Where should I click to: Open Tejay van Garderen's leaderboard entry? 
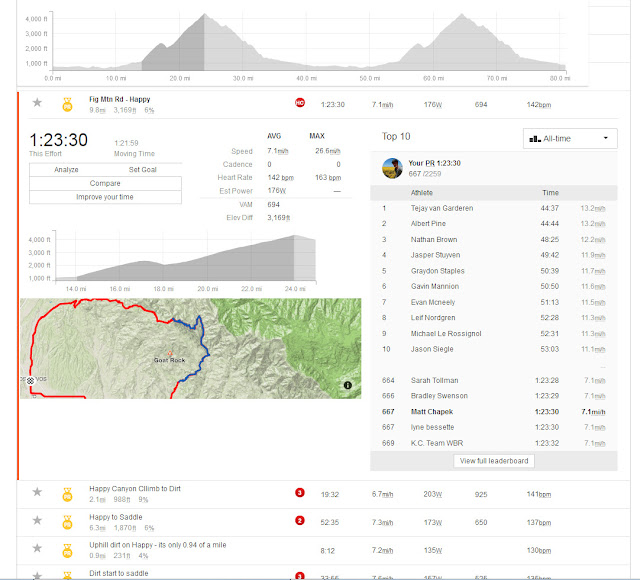point(442,208)
